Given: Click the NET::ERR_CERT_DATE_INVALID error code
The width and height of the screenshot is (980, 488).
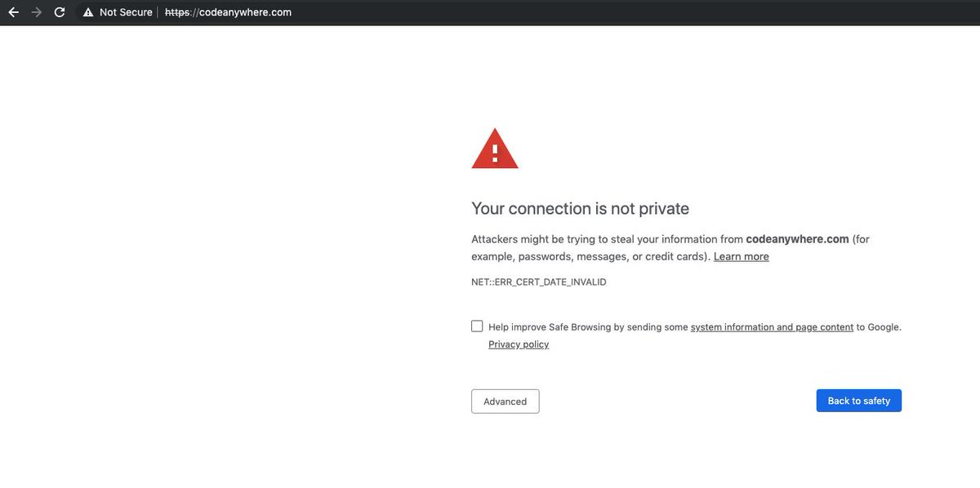Looking at the screenshot, I should coord(539,282).
